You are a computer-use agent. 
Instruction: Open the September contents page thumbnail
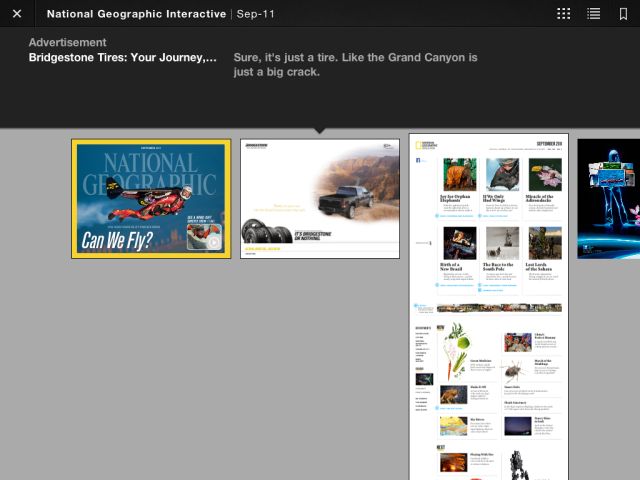[x=489, y=307]
